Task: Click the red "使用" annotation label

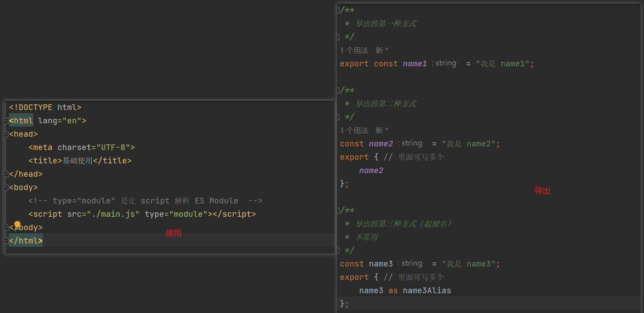Action: pos(174,233)
